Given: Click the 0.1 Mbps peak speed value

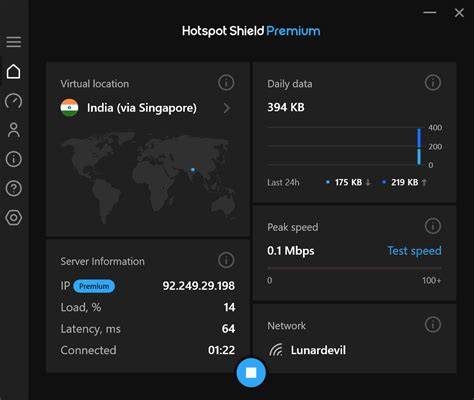Looking at the screenshot, I should [x=291, y=251].
